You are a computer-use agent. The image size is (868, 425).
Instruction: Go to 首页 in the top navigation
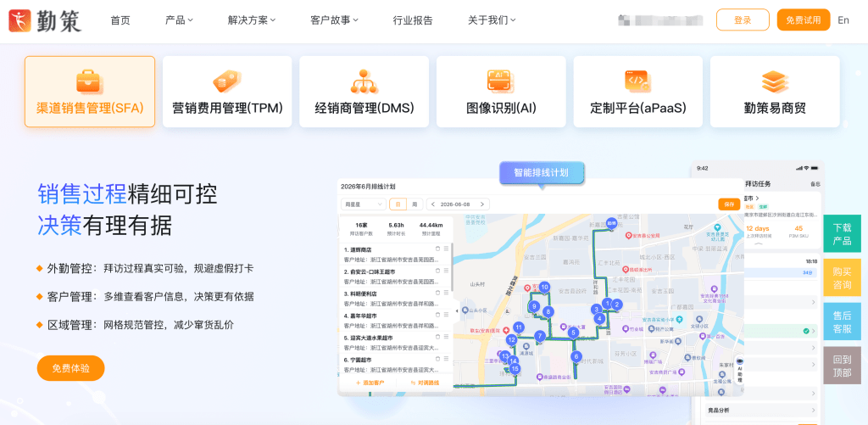[120, 20]
